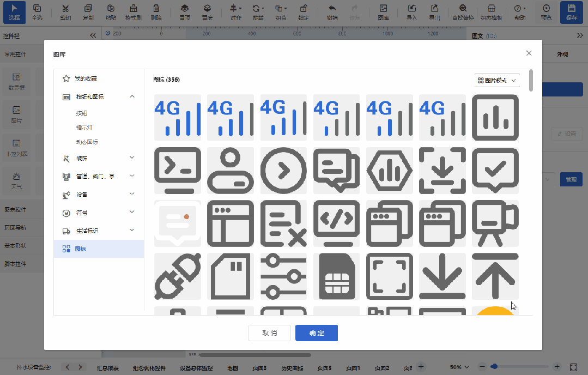Image resolution: width=588 pixels, height=375 pixels.
Task: Close the 图库 dialog with X
Action: click(x=529, y=53)
